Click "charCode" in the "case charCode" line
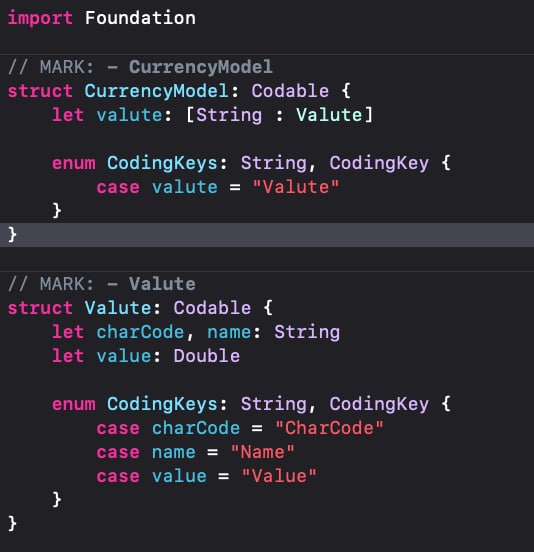Screen dimensions: 534x552 (x=196, y=428)
